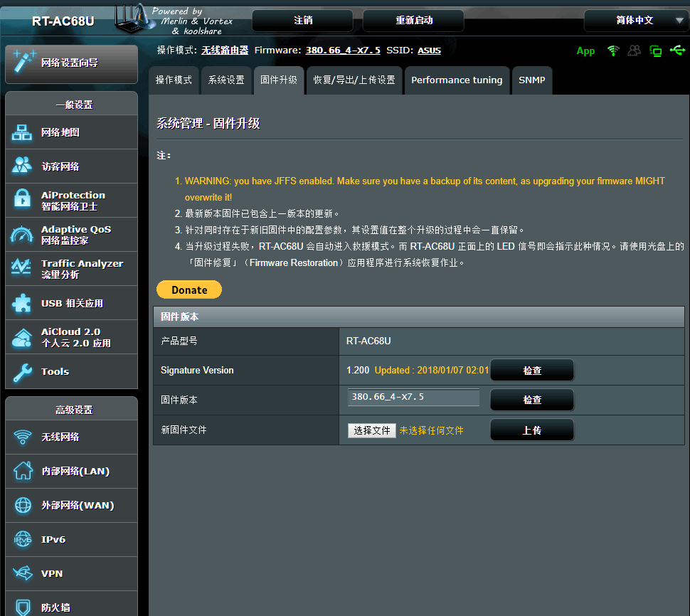Click the WiFi signal status icon

[x=613, y=51]
